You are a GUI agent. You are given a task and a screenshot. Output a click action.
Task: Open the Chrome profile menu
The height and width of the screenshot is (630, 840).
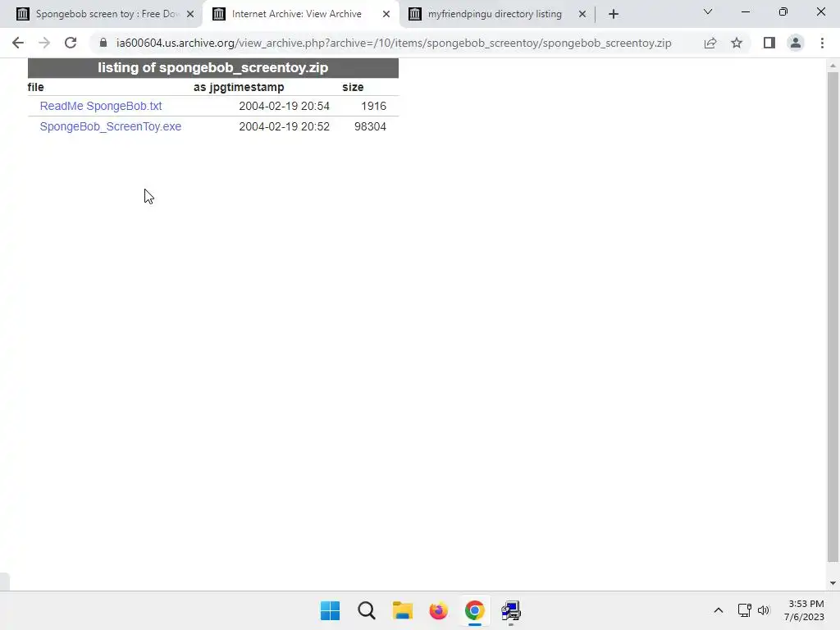pyautogui.click(x=796, y=43)
